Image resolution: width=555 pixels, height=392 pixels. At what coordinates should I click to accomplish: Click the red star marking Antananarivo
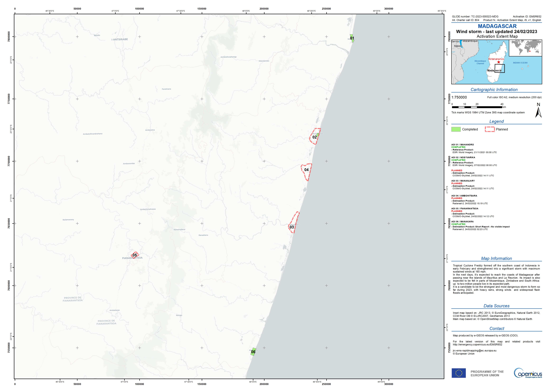[x=498, y=62]
